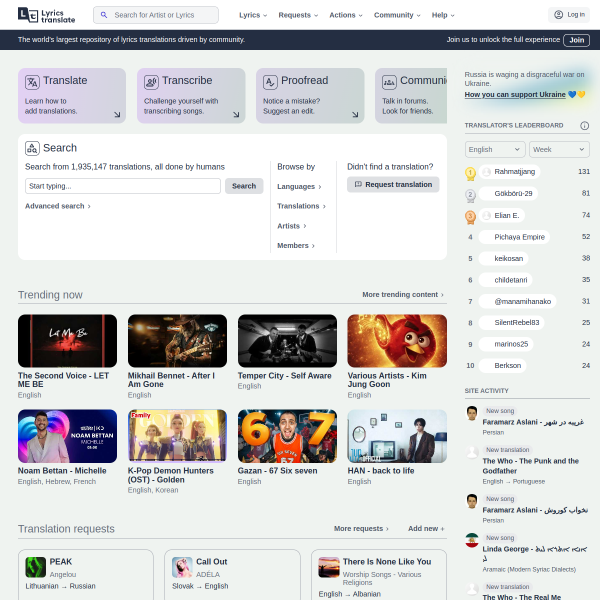This screenshot has height=600, width=600.
Task: Open How you can support Ukraine link
Action: coord(515,95)
